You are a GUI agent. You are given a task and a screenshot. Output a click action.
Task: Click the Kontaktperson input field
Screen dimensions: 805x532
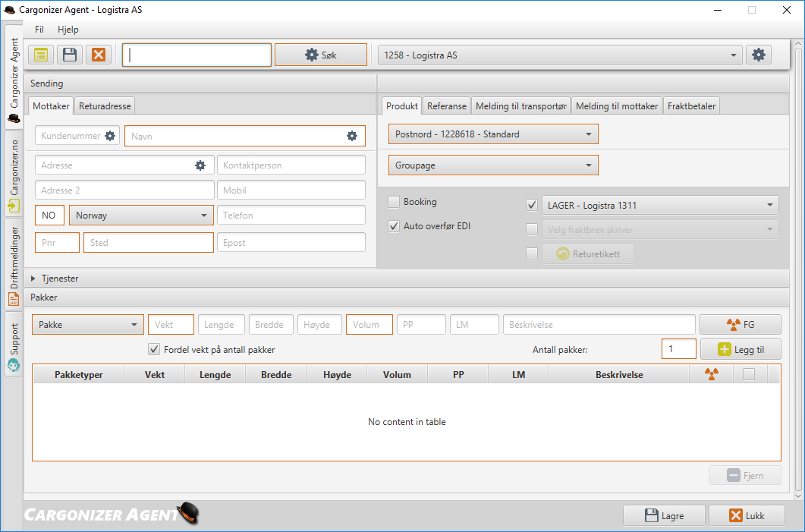(x=291, y=165)
